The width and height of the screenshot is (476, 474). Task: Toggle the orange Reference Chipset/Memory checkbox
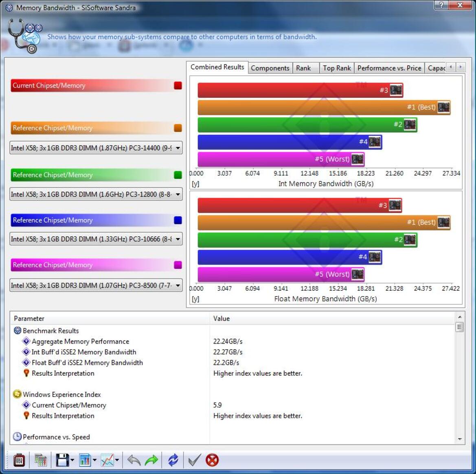[178, 128]
